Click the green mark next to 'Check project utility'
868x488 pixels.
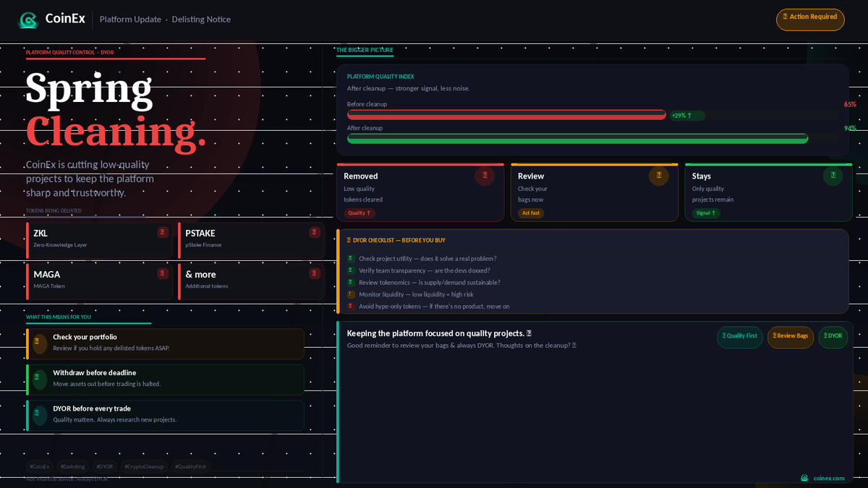pyautogui.click(x=351, y=258)
